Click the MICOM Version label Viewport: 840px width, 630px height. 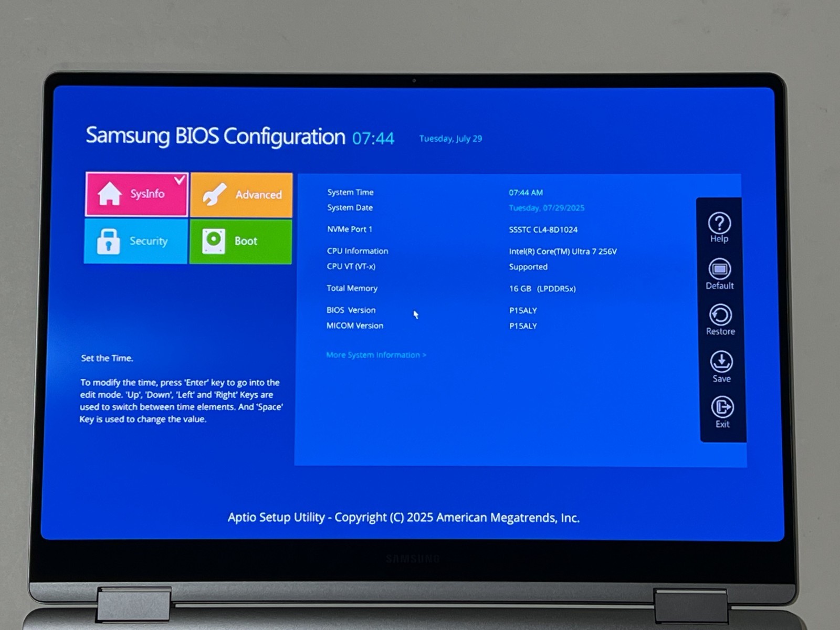tap(354, 325)
